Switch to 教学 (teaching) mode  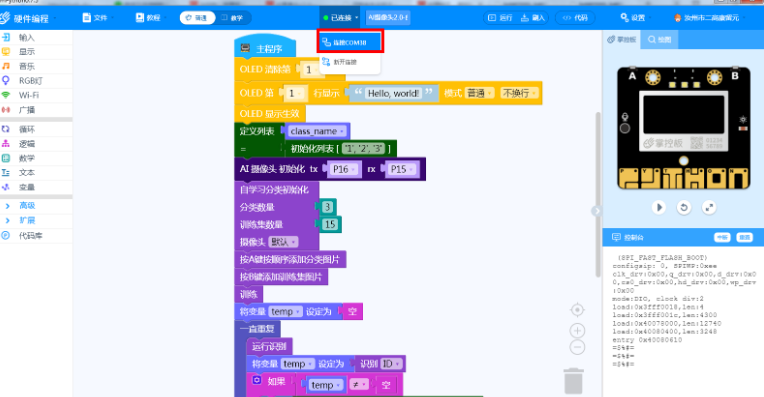(x=233, y=18)
